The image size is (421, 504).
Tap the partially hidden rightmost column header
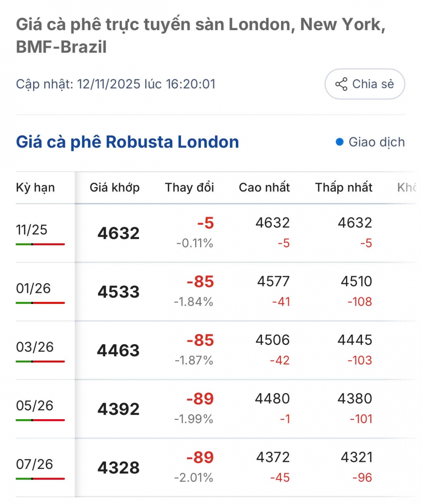tap(407, 188)
